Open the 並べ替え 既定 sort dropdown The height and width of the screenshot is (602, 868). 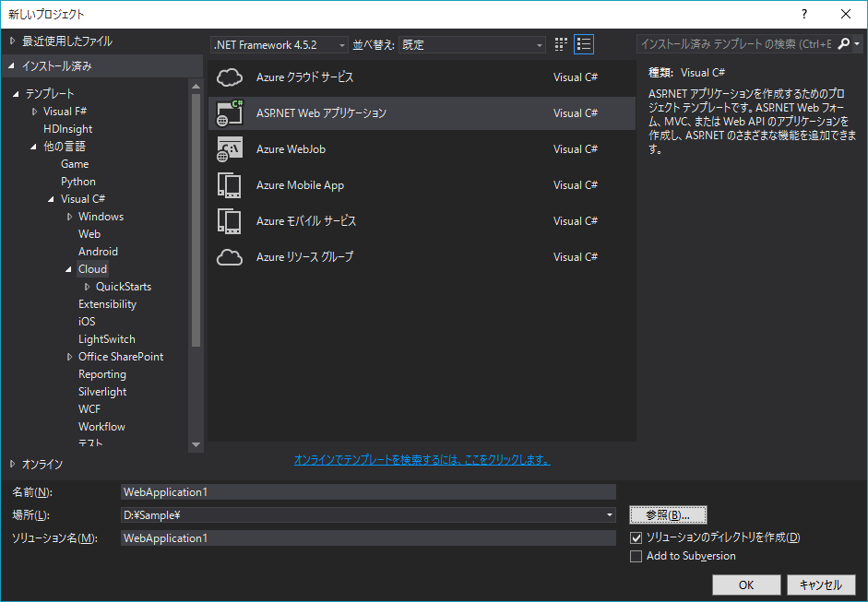coord(471,45)
